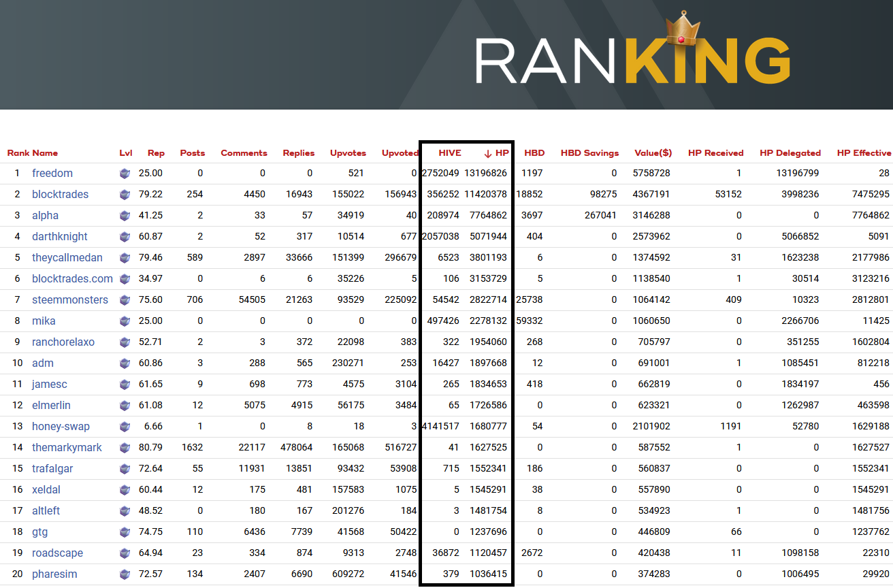
Task: Open the blocktrades account link
Action: (x=60, y=195)
